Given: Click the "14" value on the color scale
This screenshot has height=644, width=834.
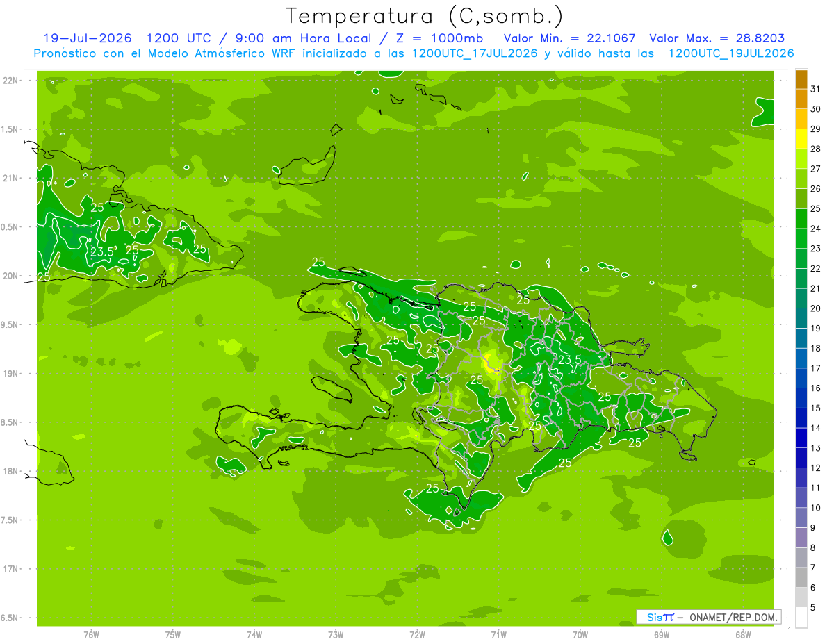Looking at the screenshot, I should (815, 428).
